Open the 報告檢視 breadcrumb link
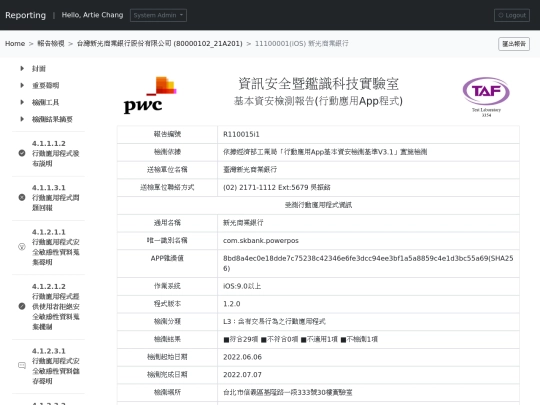 tap(51, 43)
